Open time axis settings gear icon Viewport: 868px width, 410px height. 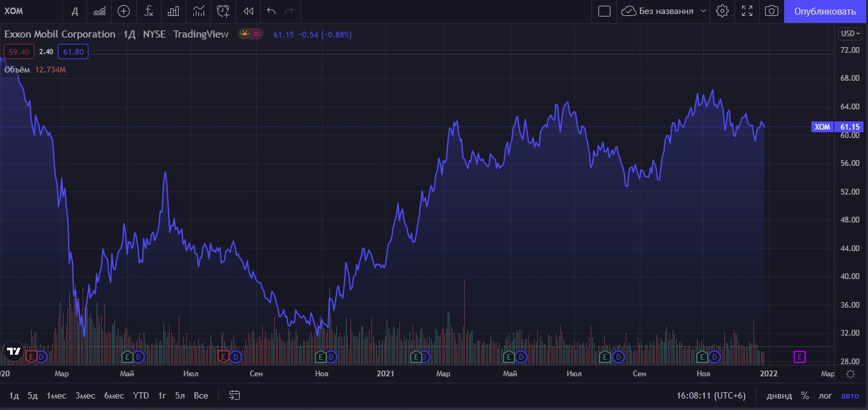click(851, 374)
